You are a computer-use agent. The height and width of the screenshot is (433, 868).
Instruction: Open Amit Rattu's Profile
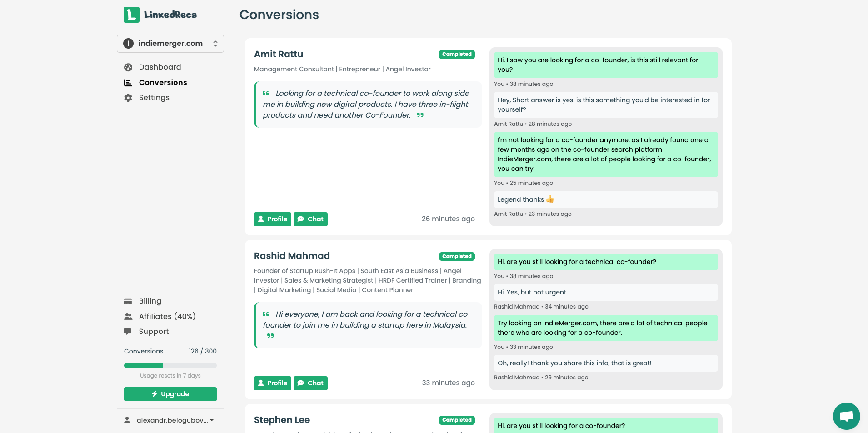(x=272, y=219)
